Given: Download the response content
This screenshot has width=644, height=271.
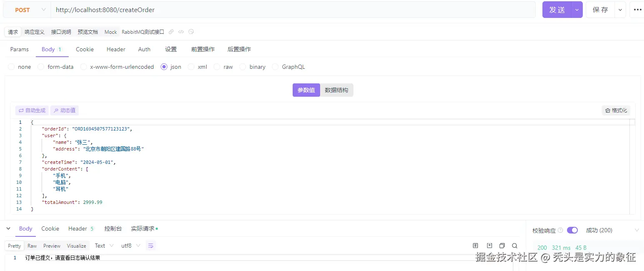Looking at the screenshot, I should (490, 246).
